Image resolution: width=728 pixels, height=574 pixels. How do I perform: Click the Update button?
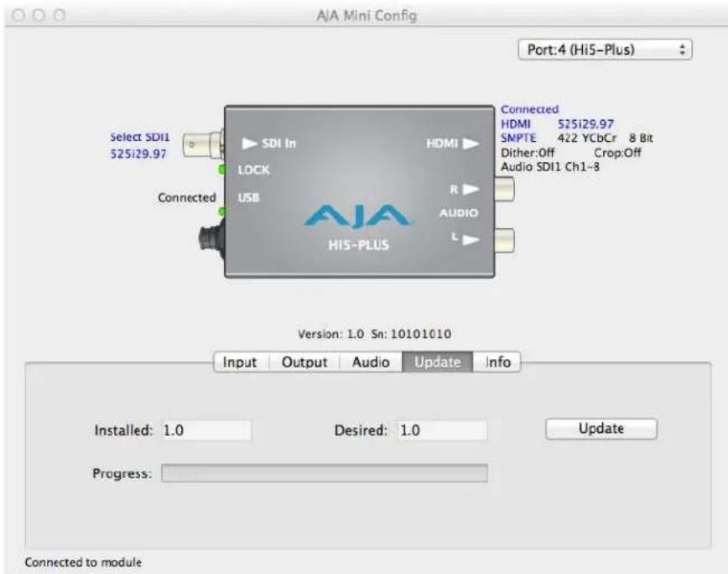pyautogui.click(x=601, y=429)
